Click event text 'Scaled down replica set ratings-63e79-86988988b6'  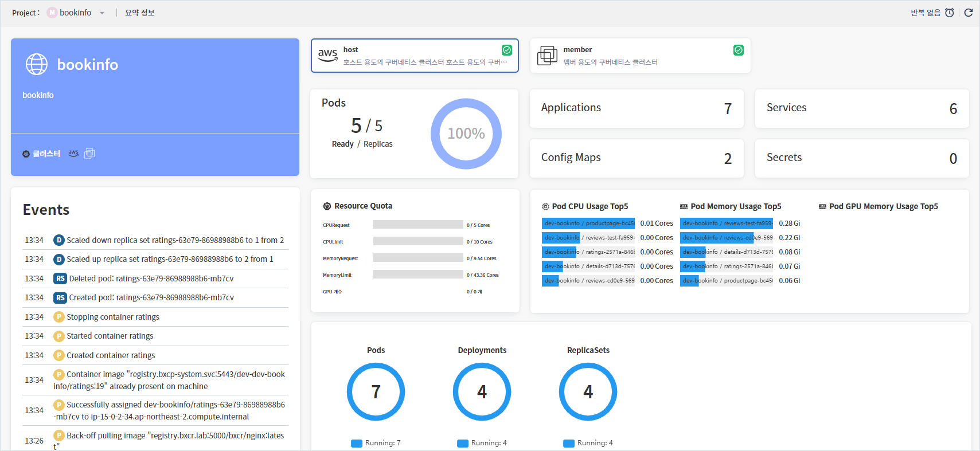pos(155,240)
